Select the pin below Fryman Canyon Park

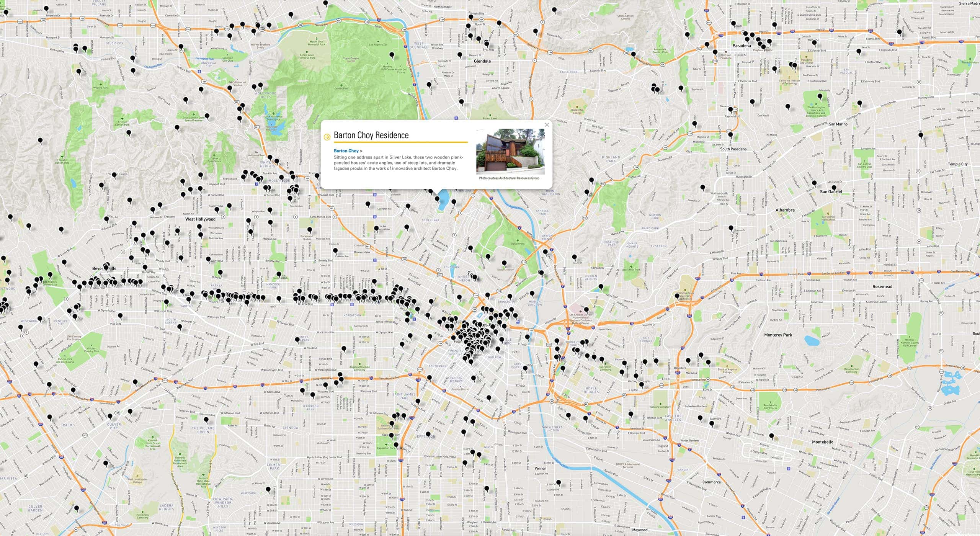[x=129, y=133]
